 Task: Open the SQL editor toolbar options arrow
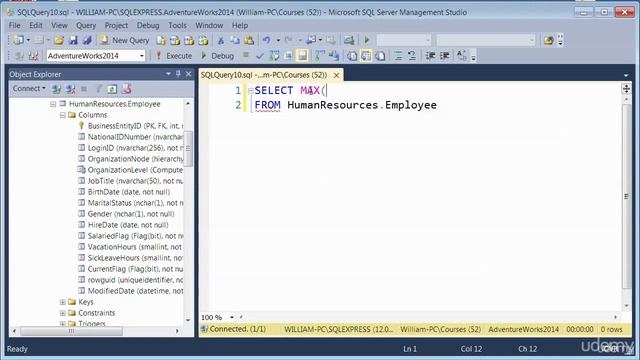(x=473, y=57)
